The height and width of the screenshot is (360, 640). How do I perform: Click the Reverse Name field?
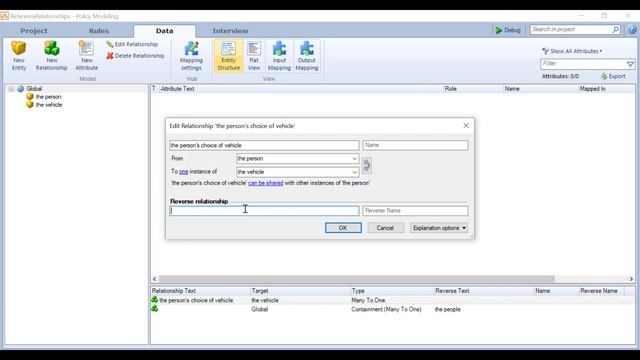point(415,211)
